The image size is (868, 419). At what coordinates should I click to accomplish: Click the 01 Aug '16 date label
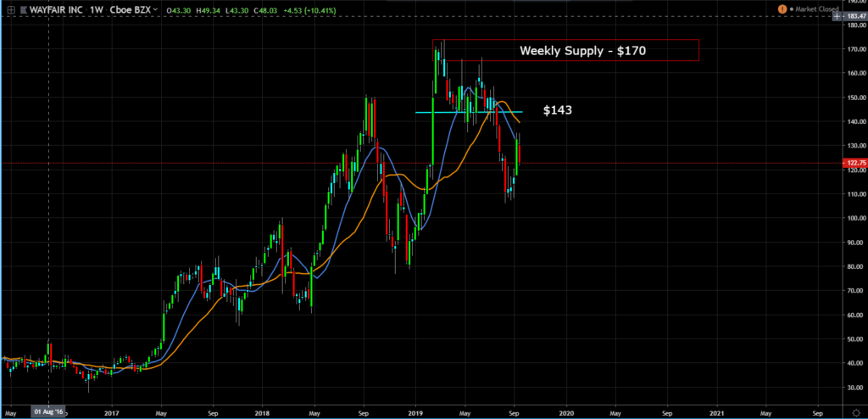(x=48, y=413)
